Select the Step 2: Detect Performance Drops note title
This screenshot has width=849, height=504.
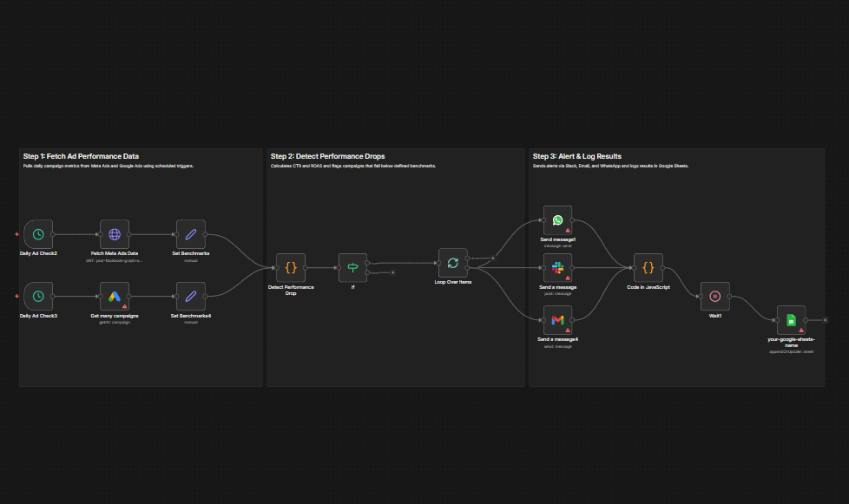click(327, 156)
